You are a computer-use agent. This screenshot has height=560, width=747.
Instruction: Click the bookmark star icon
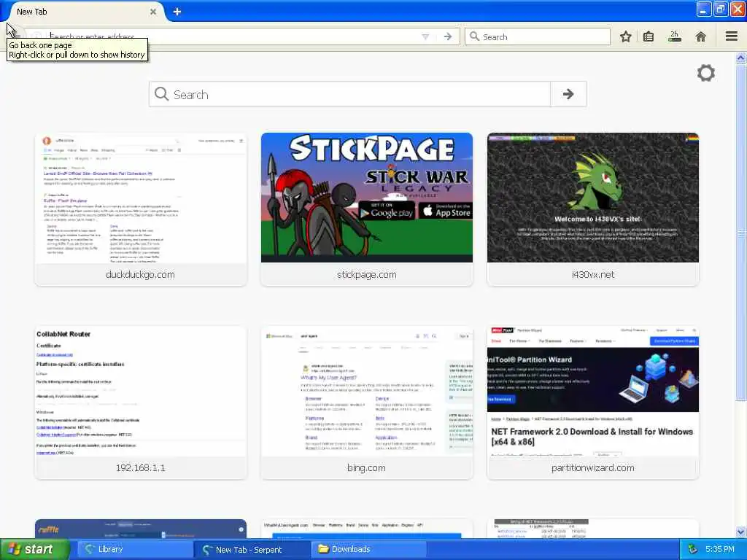click(x=625, y=36)
